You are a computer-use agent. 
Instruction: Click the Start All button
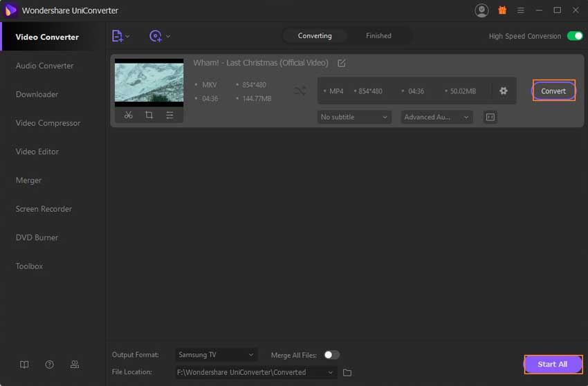tap(553, 365)
